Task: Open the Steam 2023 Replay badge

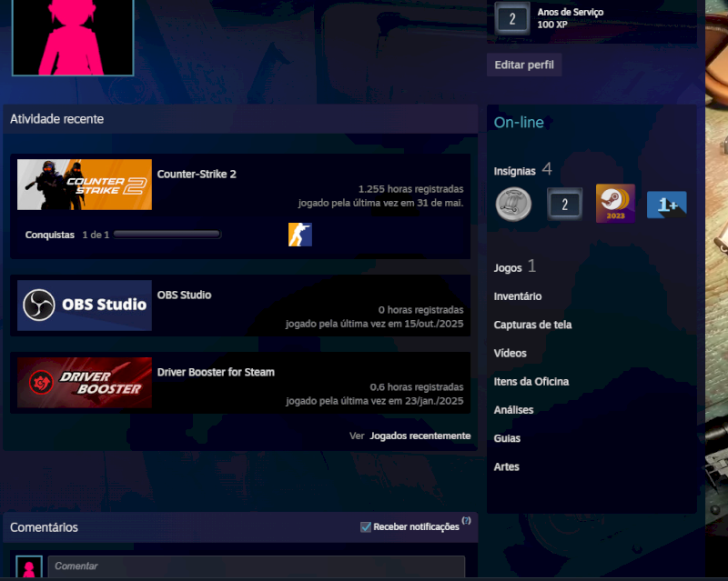Action: [615, 204]
